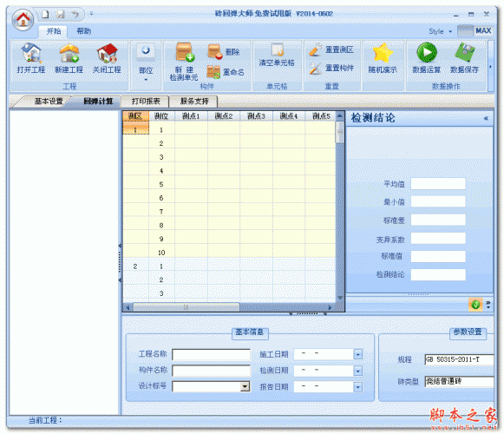
Task: Switch to the 回弹计算 tab
Action: 98,101
